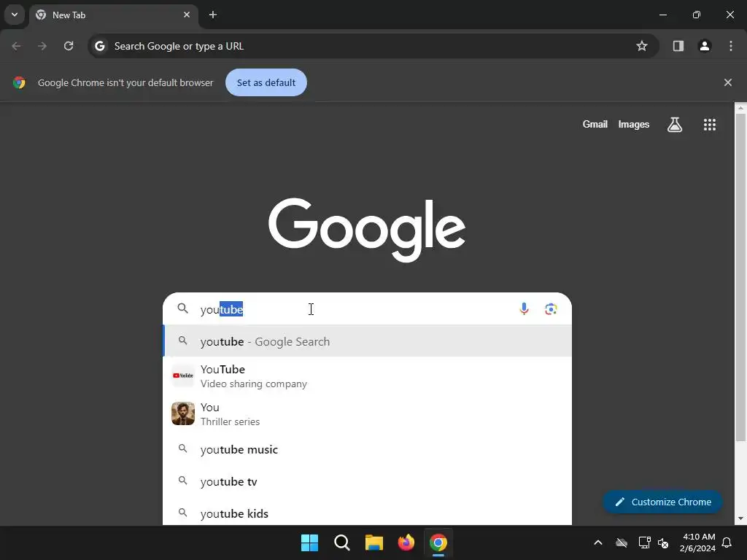This screenshot has height=560, width=747.
Task: Open the Gmail link
Action: click(595, 124)
